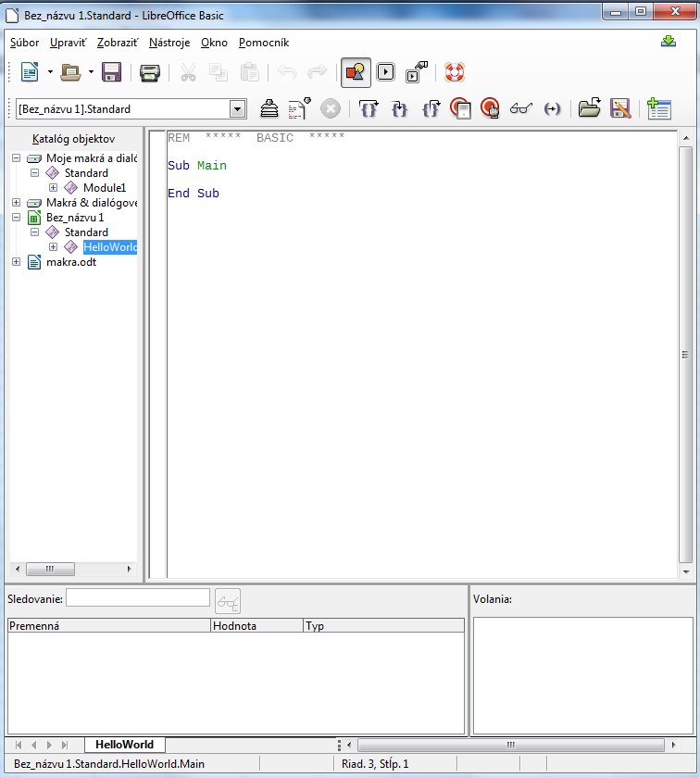
Task: Expand the HelloWorld module node
Action: [x=53, y=246]
